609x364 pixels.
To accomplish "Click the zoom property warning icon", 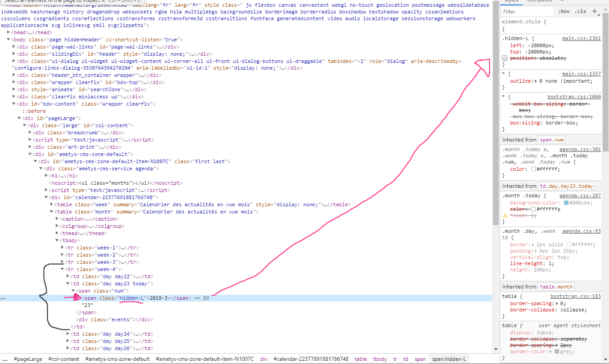I will pyautogui.click(x=505, y=216).
